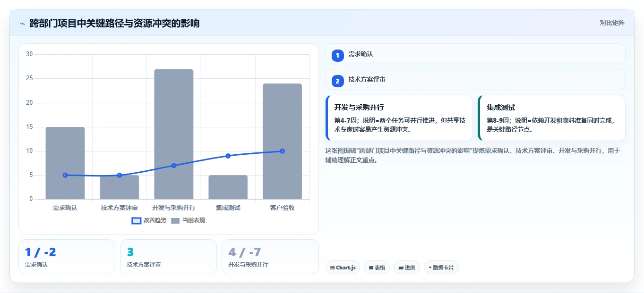Click the blue number 1 badge
This screenshot has height=293, width=644.
pyautogui.click(x=337, y=56)
